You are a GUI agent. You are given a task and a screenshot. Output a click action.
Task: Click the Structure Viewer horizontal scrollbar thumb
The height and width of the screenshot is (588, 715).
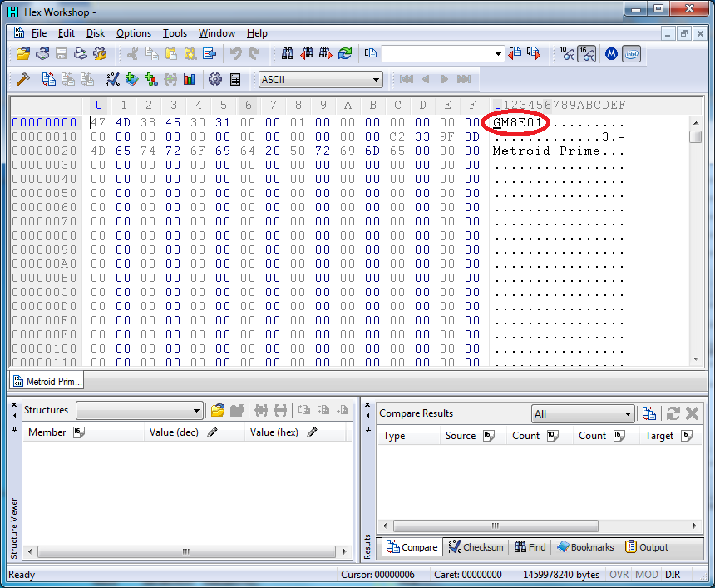(x=186, y=552)
